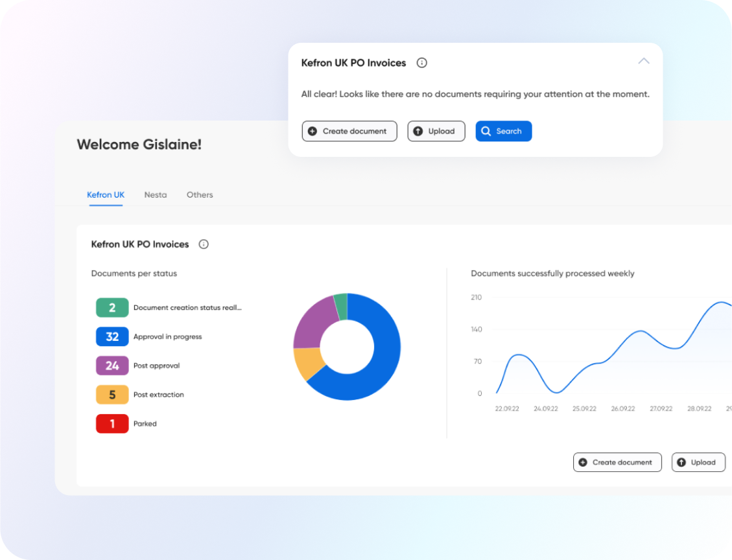Click the 24.09.22 date on chart axis
Image resolution: width=732 pixels, height=560 pixels.
[x=546, y=409]
